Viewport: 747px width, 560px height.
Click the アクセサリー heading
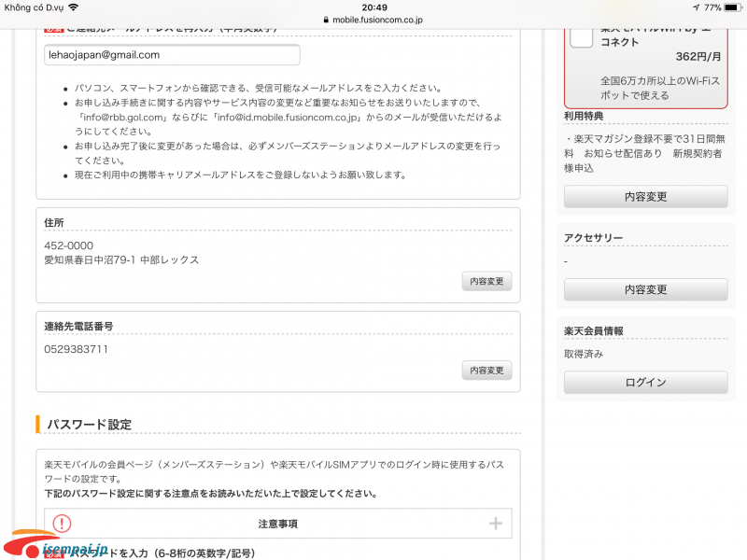click(x=593, y=238)
